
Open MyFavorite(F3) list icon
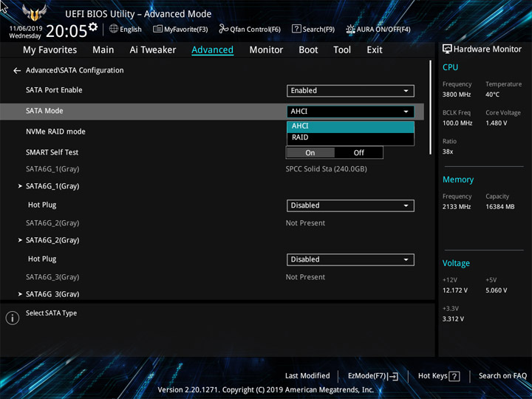(x=157, y=29)
